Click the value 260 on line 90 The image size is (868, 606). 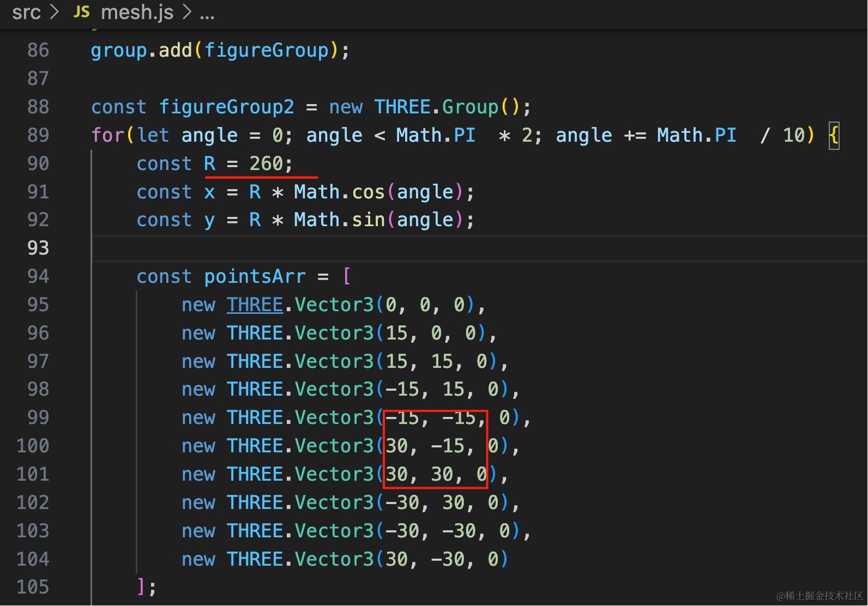tap(266, 163)
